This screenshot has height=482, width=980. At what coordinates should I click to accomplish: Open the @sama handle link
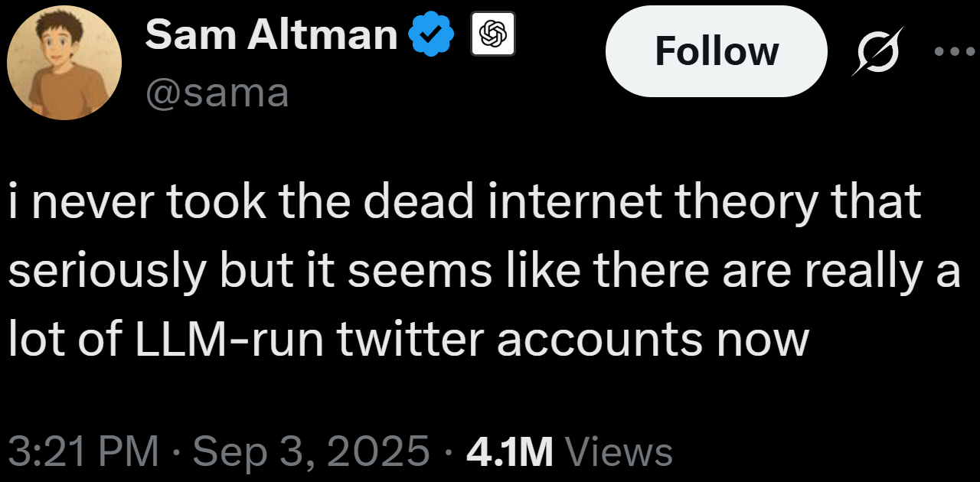point(217,94)
